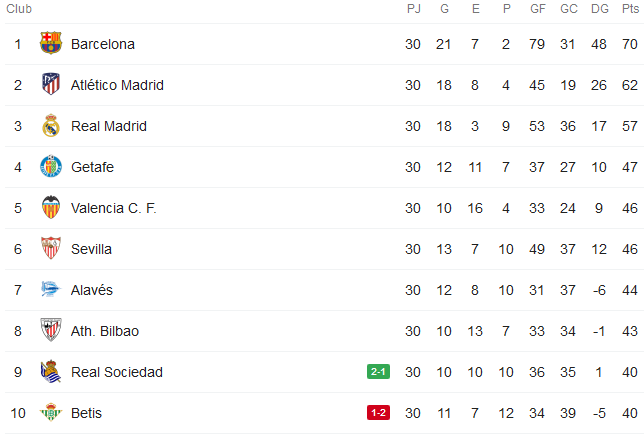Open the Getafe team name link
This screenshot has width=644, height=436.
[94, 167]
